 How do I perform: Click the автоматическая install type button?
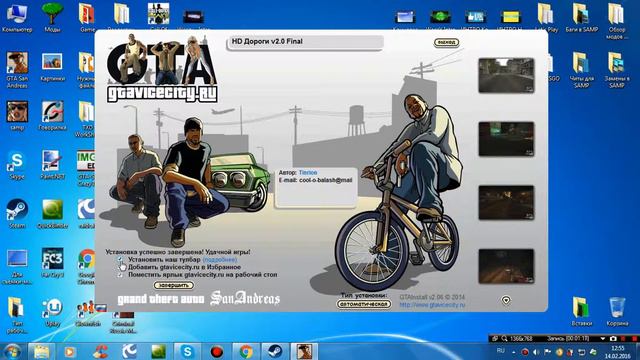point(364,304)
